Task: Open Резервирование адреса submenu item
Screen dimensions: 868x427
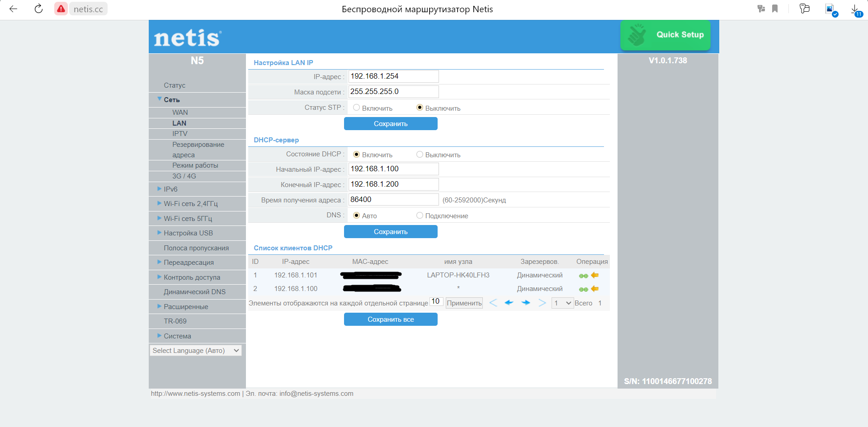Action: point(198,150)
